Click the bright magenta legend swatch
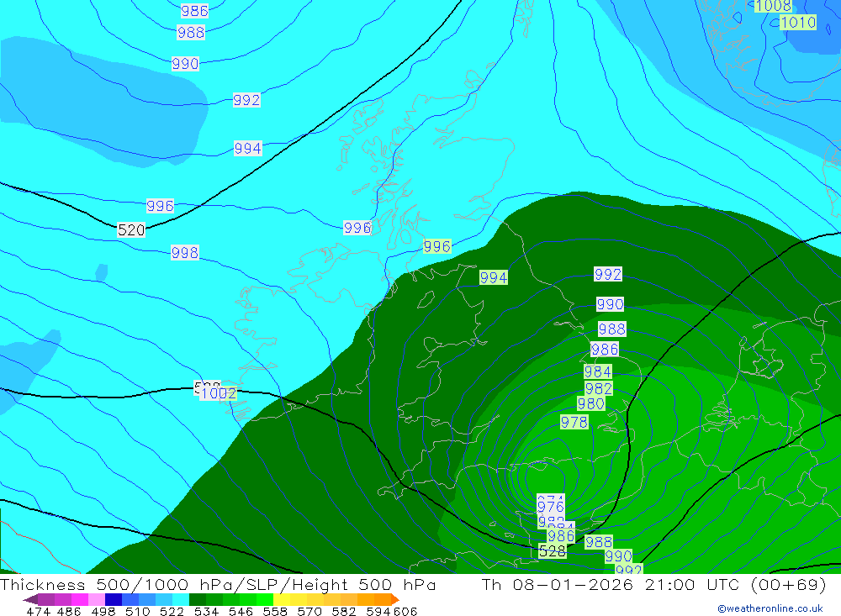The height and width of the screenshot is (616, 841). pyautogui.click(x=80, y=599)
